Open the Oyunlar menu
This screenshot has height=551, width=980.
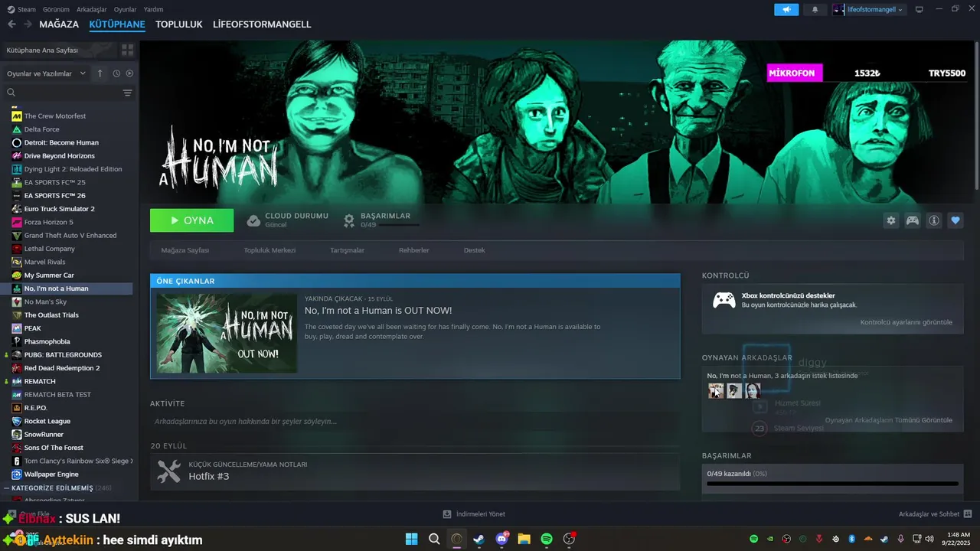125,9
